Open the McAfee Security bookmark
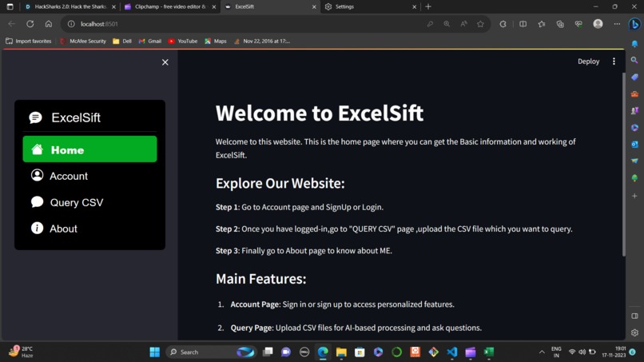The image size is (644, 362). (83, 41)
